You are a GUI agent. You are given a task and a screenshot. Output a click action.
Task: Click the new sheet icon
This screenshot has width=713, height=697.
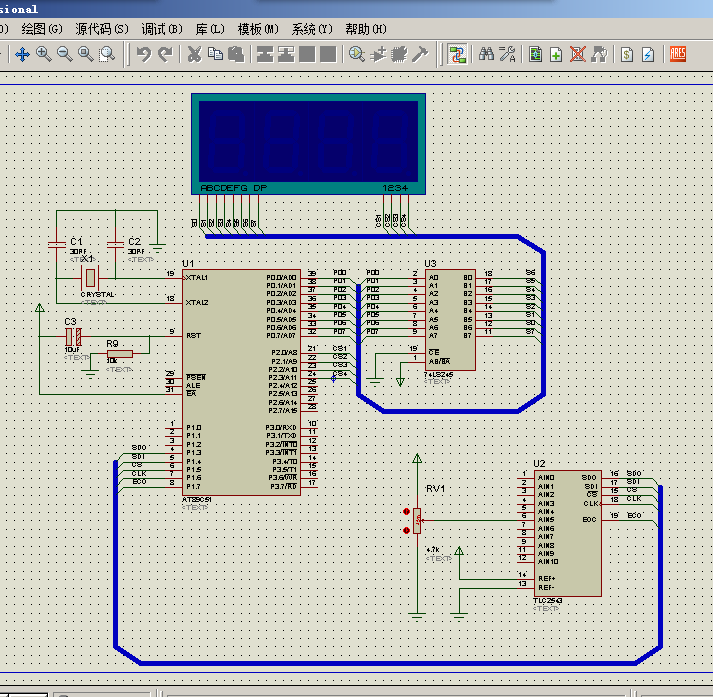pos(556,55)
